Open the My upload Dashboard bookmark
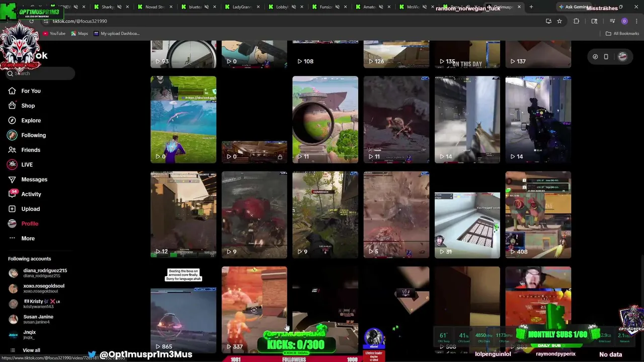This screenshot has height=362, width=644. (x=116, y=34)
